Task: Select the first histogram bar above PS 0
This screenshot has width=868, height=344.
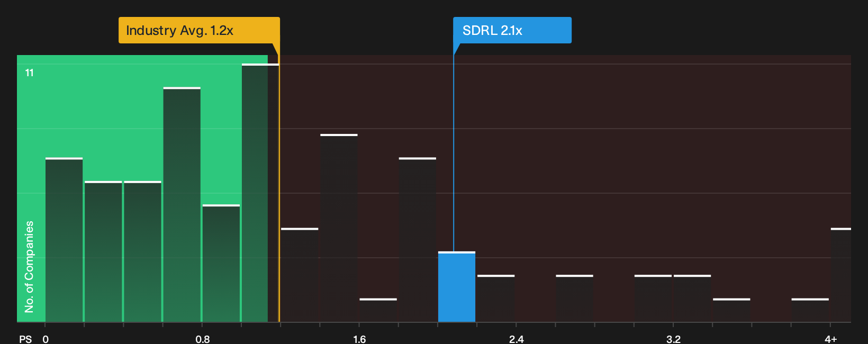Action: point(64,240)
